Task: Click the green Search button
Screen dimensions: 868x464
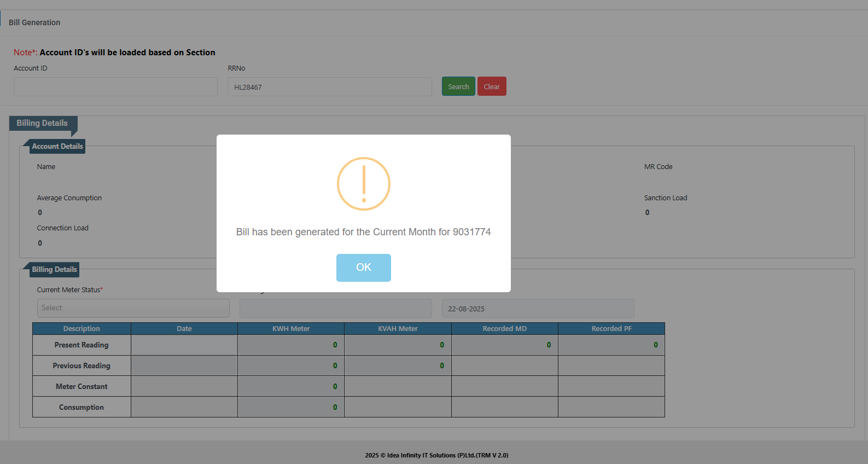Action: tap(458, 86)
